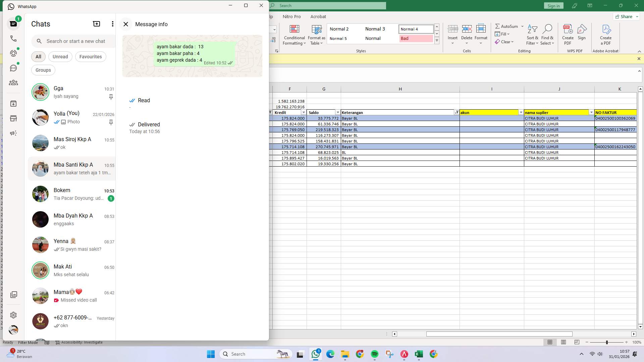Show only Groups in the chat list
644x362 pixels.
[43, 70]
